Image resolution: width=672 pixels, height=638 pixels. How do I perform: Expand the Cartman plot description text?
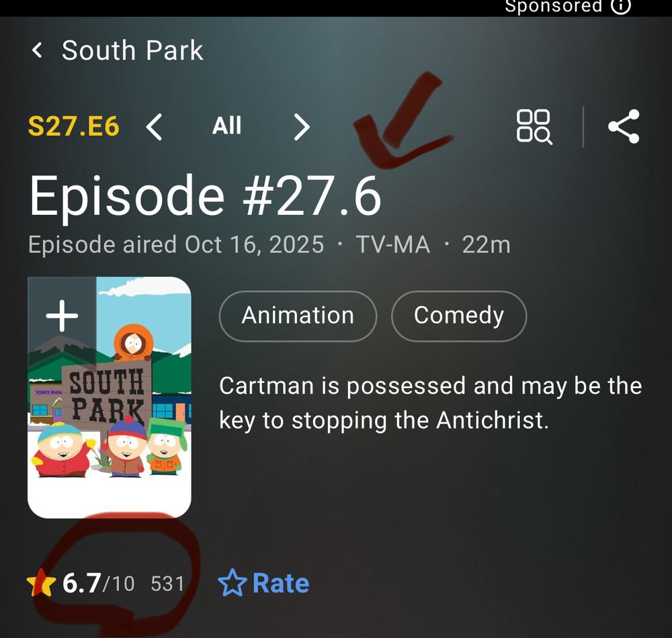coord(430,402)
